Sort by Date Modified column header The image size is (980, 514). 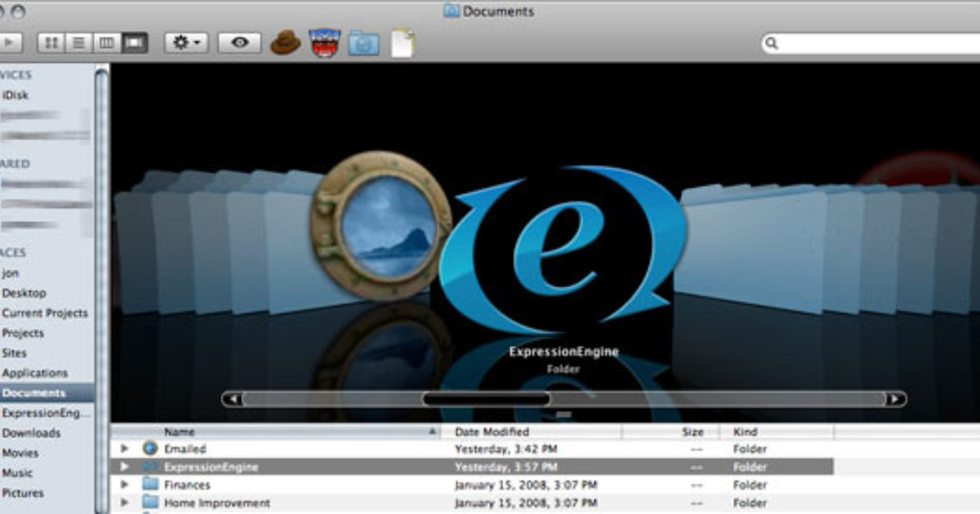tap(532, 432)
